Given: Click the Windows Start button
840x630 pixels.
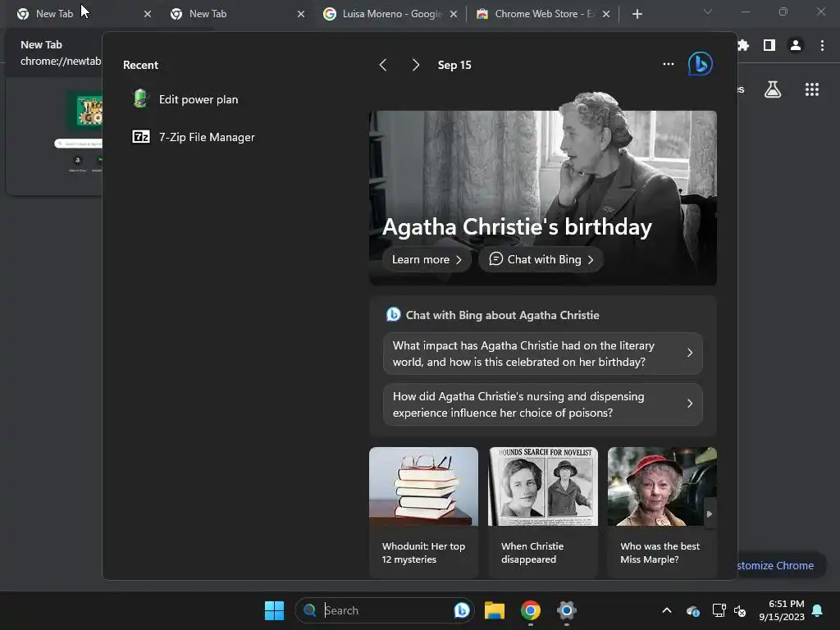Looking at the screenshot, I should click(x=274, y=610).
